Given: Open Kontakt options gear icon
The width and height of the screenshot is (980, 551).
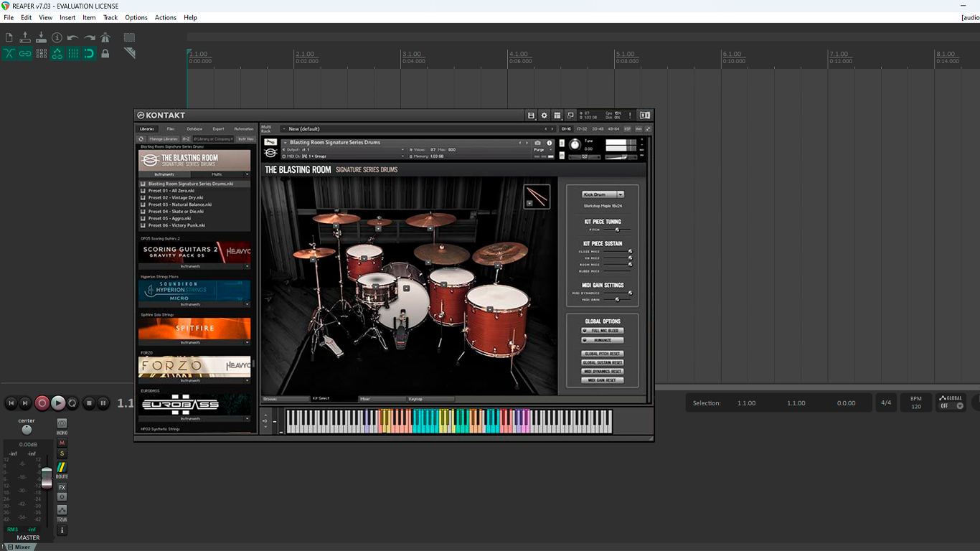Looking at the screenshot, I should coord(544,116).
